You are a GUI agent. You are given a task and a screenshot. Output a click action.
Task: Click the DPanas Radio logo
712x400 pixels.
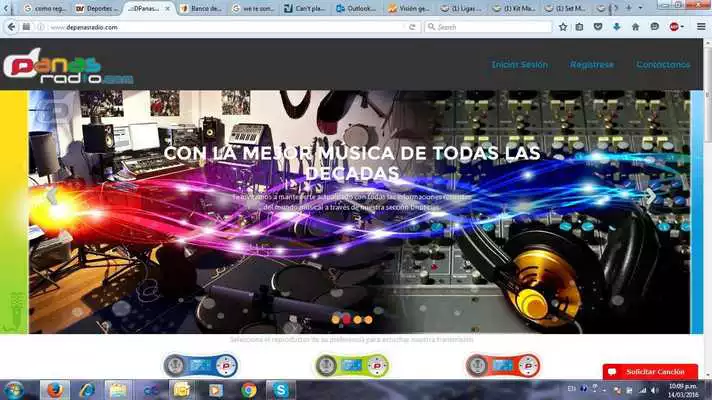click(x=67, y=65)
